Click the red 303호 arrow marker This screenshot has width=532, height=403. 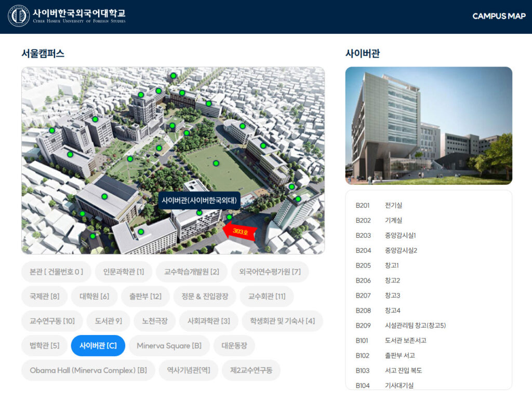[240, 232]
